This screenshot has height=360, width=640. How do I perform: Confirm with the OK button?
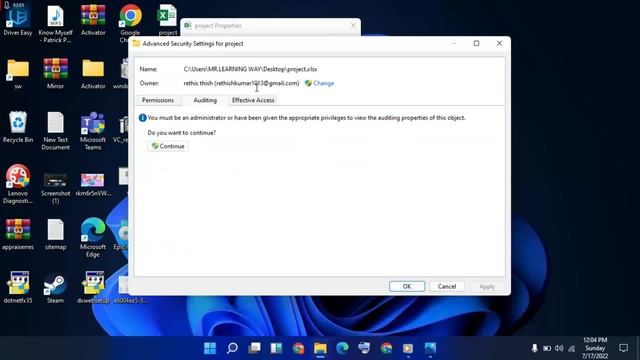(x=407, y=287)
